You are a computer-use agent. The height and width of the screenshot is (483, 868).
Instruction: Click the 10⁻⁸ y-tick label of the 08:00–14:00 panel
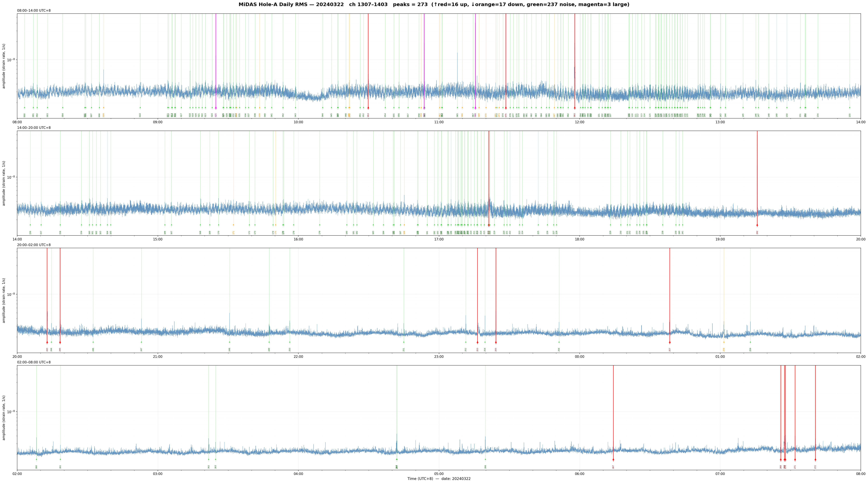point(11,60)
